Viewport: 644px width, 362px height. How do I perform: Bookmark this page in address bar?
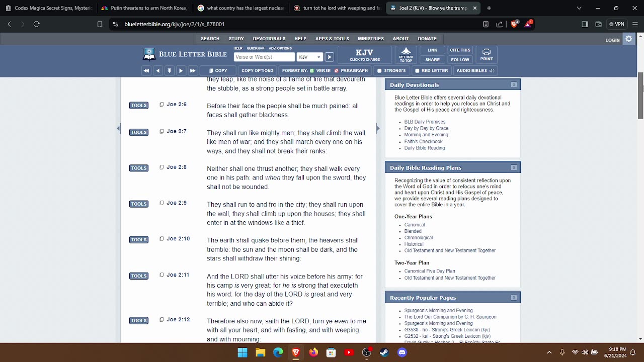click(100, 24)
